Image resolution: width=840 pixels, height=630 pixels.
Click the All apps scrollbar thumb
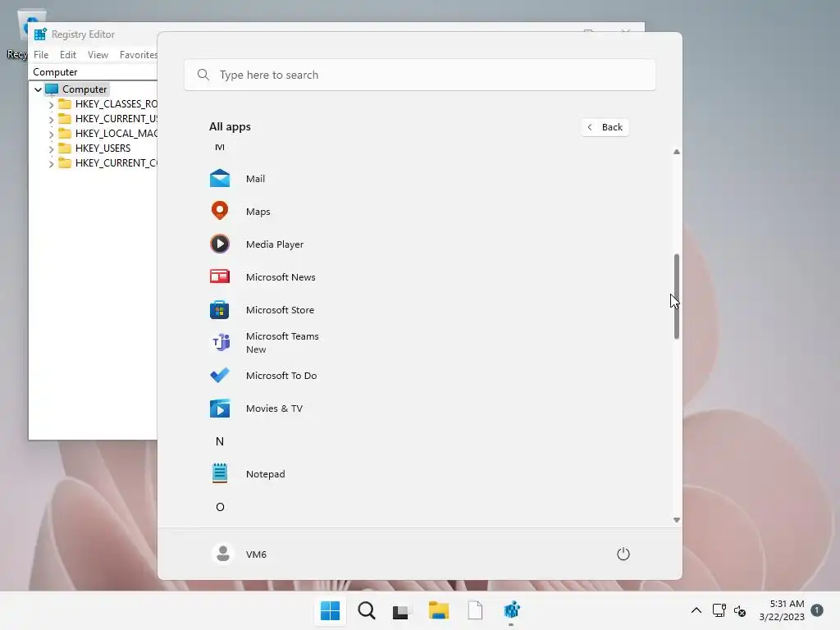pyautogui.click(x=677, y=296)
